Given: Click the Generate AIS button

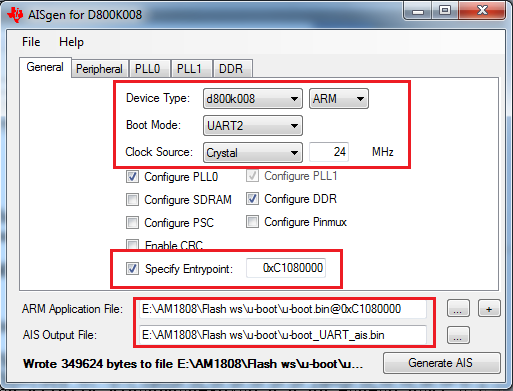Looking at the screenshot, I should [x=442, y=363].
